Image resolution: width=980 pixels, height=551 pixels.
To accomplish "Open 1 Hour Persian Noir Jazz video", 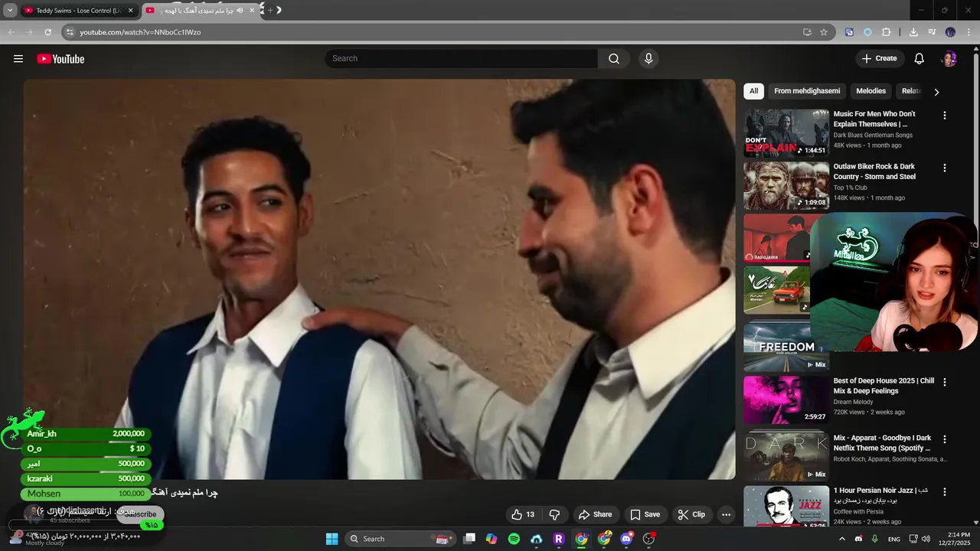I will tap(786, 507).
